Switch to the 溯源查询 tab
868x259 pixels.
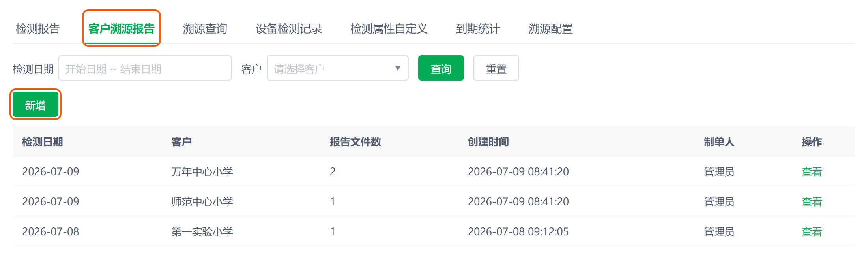point(205,29)
